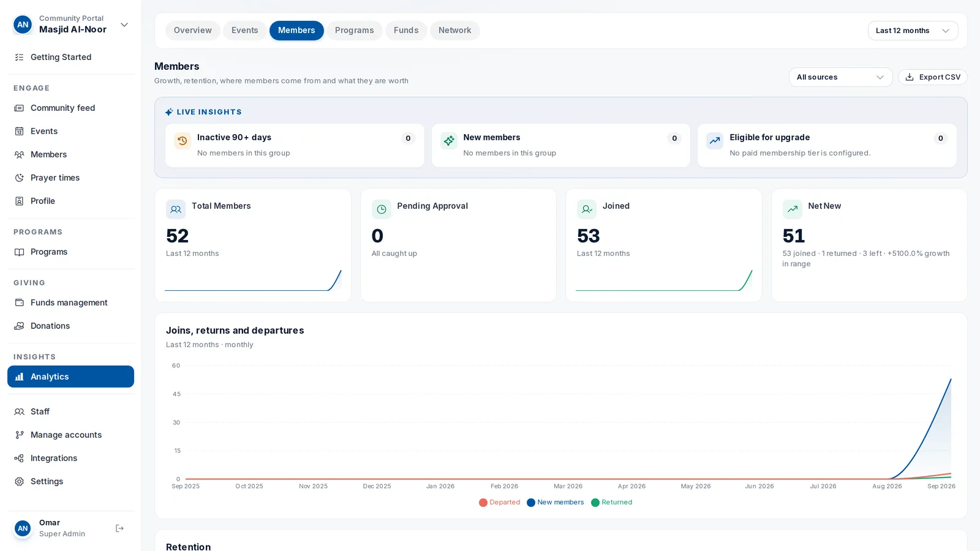Click the Events calendar icon in sidebar
This screenshot has height=551, width=980.
(19, 131)
